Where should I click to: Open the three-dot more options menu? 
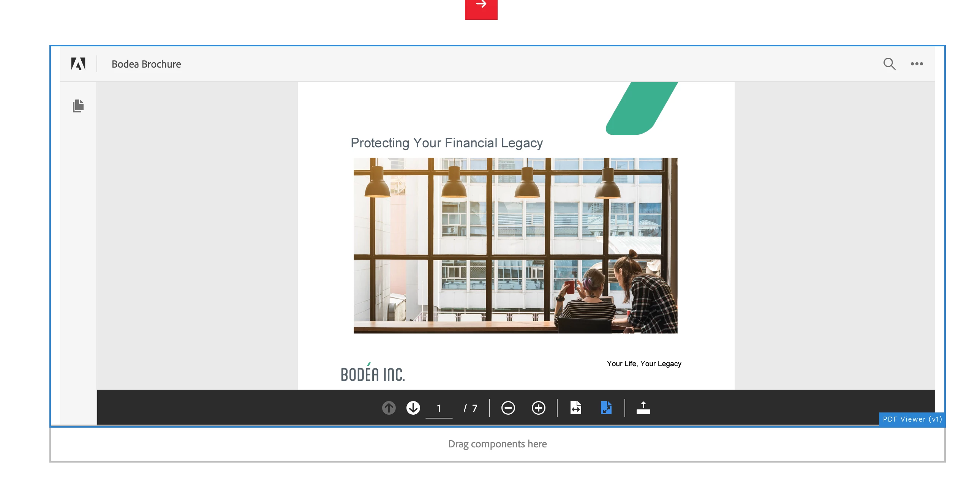(x=917, y=63)
